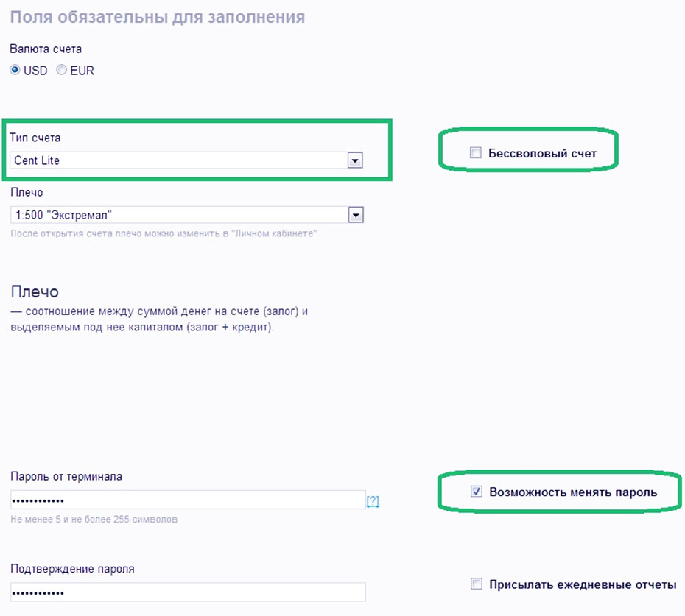Enable the Бессвоповый счет checkbox
The height and width of the screenshot is (616, 685).
476,153
